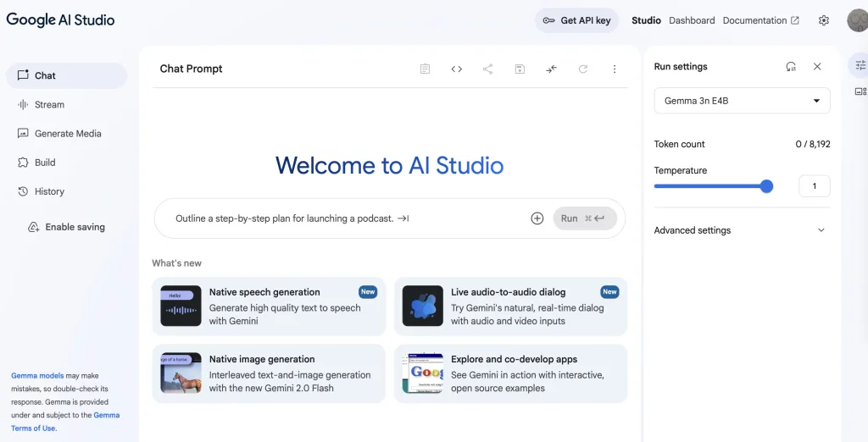868x442 pixels.
Task: Click the Enable saving cloud icon
Action: [x=33, y=228]
